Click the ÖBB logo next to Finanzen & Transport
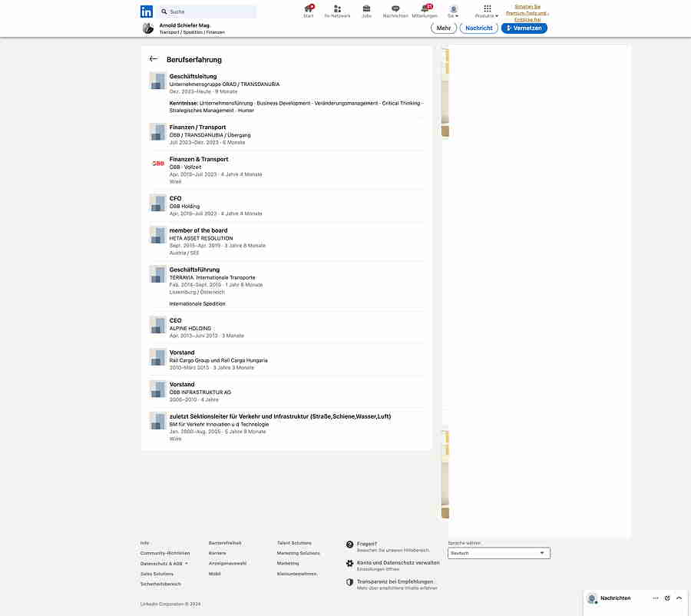The image size is (691, 616). pyautogui.click(x=157, y=164)
